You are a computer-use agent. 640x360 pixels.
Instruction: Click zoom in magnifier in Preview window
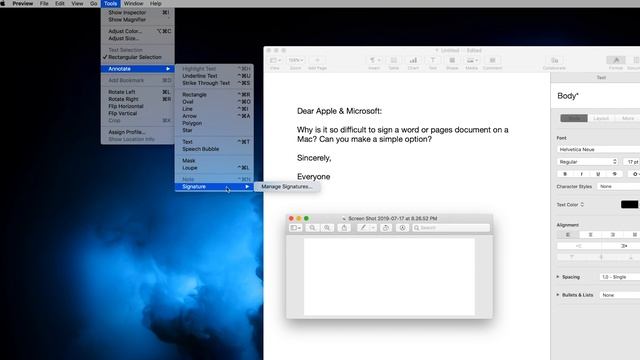pyautogui.click(x=327, y=228)
